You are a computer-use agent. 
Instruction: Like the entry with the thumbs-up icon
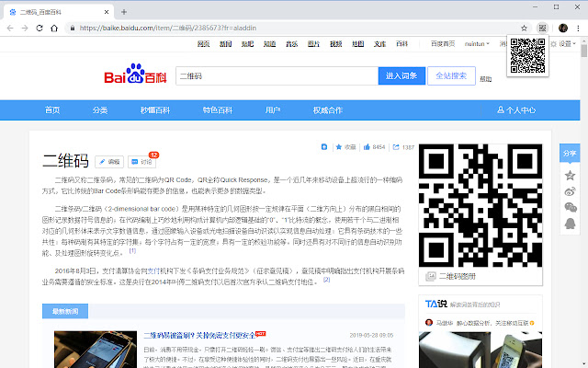point(367,147)
